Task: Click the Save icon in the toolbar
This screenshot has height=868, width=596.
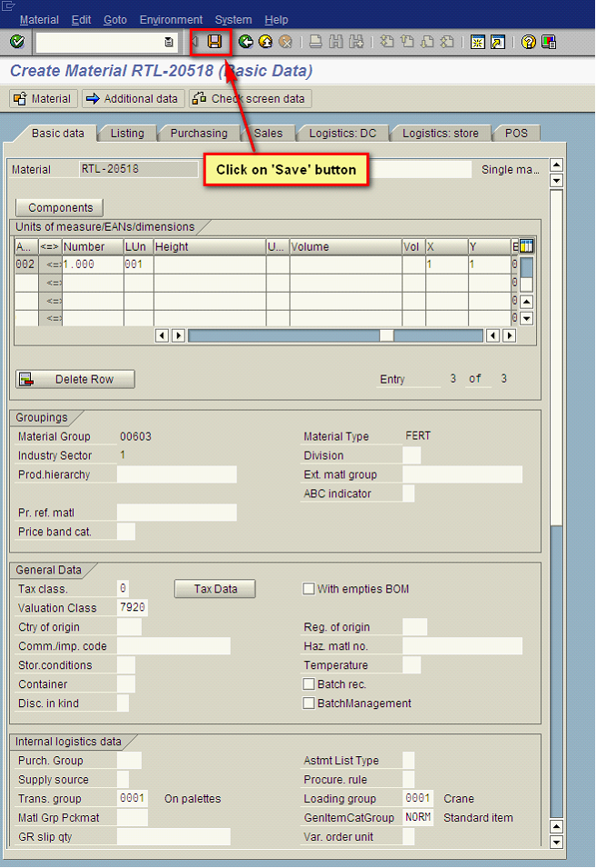Action: pos(214,42)
